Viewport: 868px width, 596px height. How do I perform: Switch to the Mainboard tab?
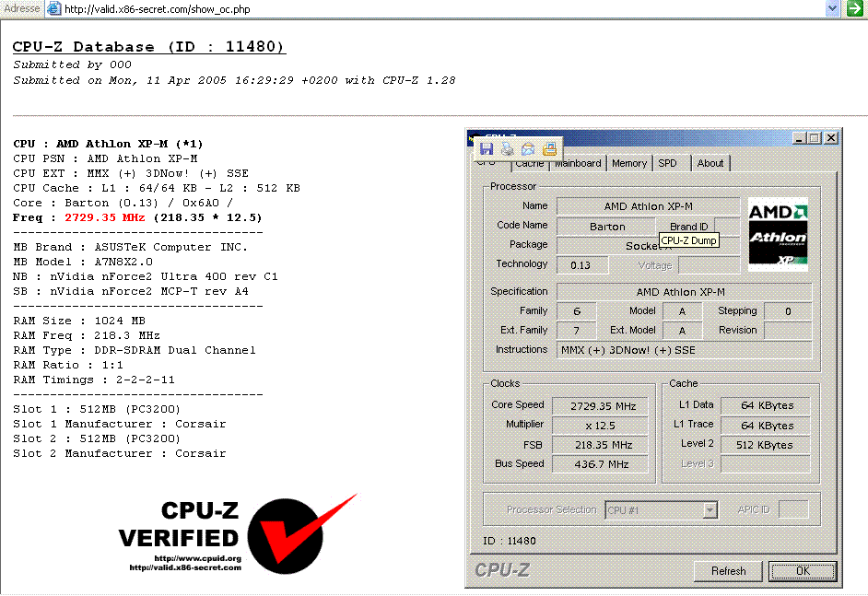[x=578, y=163]
